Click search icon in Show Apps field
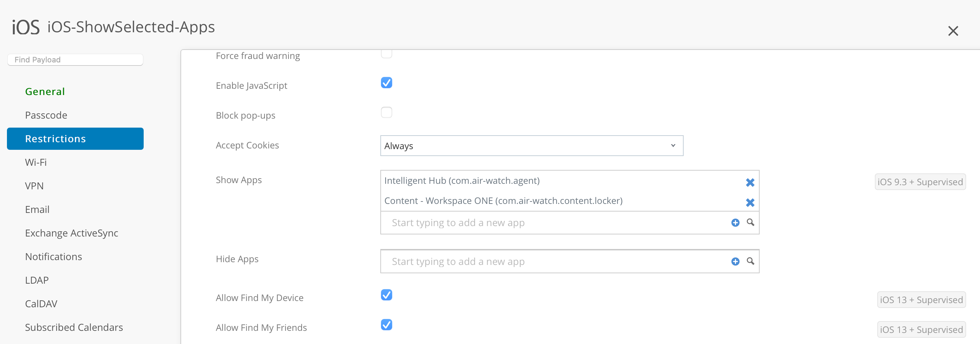Screen dimensions: 980x344 (x=750, y=222)
